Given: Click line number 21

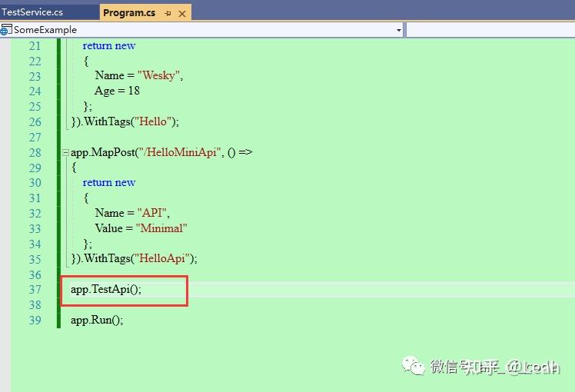Looking at the screenshot, I should (35, 46).
